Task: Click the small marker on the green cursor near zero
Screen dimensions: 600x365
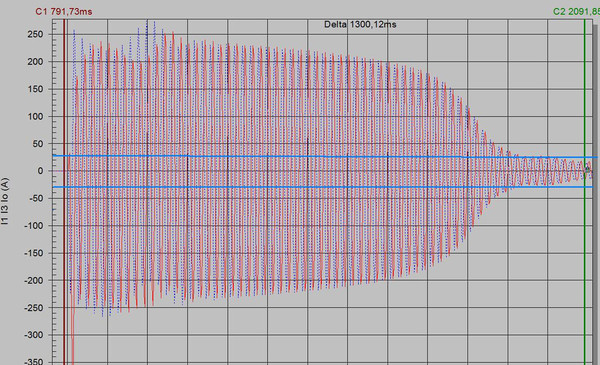Action: (587, 170)
